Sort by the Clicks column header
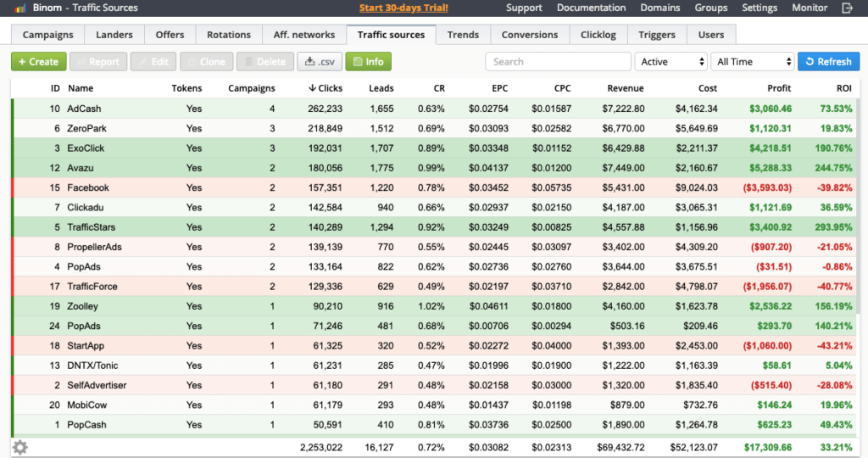 [325, 88]
